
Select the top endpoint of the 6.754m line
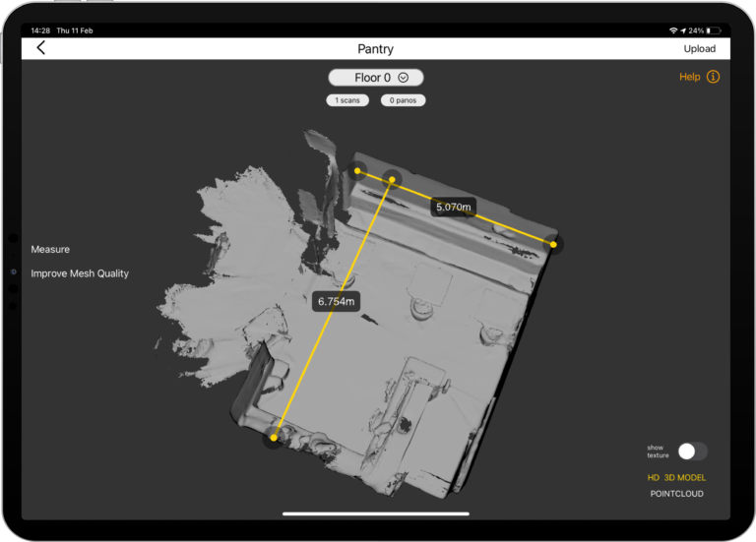click(392, 179)
